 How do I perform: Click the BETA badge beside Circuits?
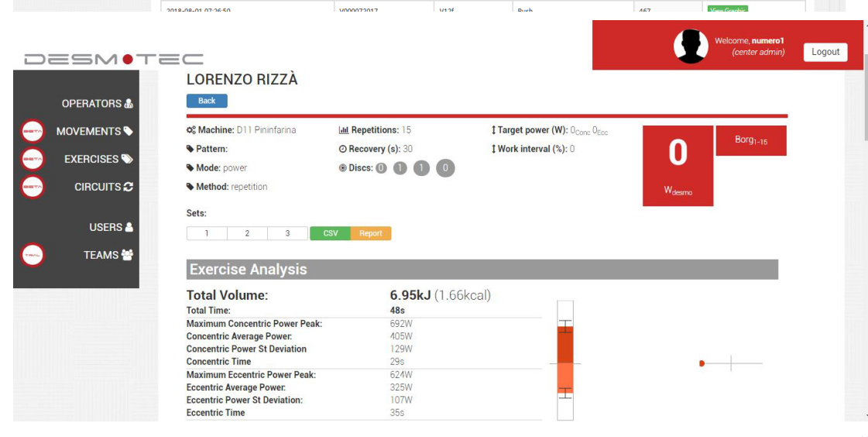33,188
